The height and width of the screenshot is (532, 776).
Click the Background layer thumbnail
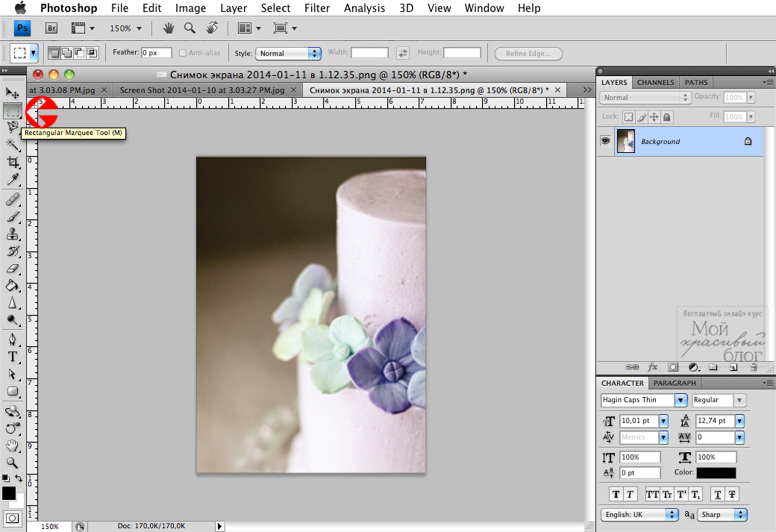(626, 141)
